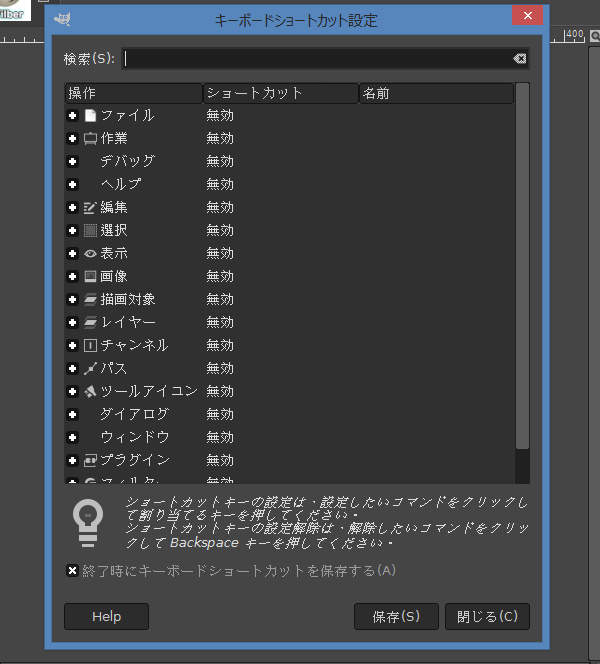Viewport: 600px width, 664px height.
Task: Click the チャンネル category icon
Action: click(x=90, y=346)
